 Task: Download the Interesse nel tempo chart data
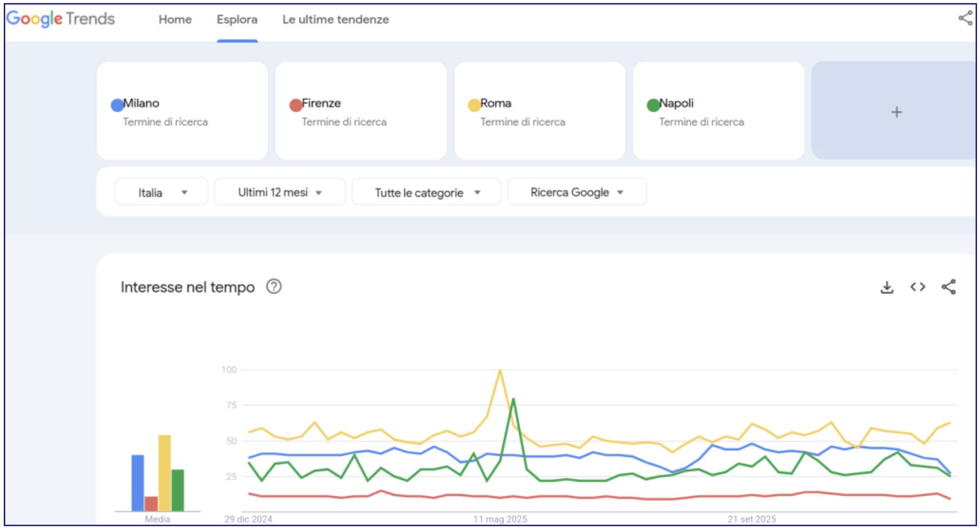[886, 287]
